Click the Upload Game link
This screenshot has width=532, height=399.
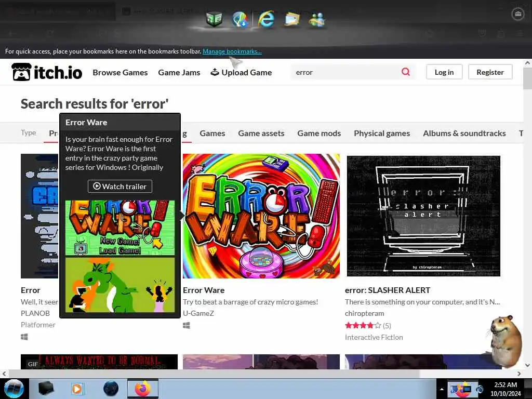click(241, 72)
